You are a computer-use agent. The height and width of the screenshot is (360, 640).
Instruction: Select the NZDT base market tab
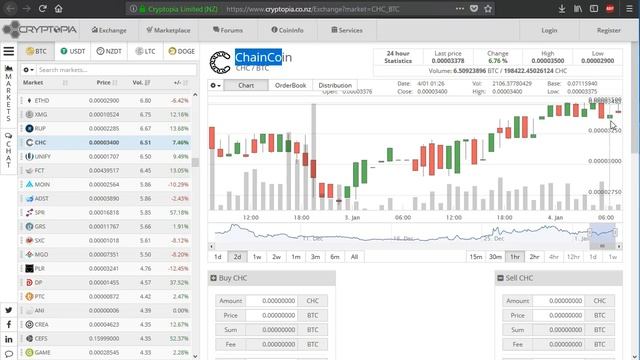coord(109,51)
